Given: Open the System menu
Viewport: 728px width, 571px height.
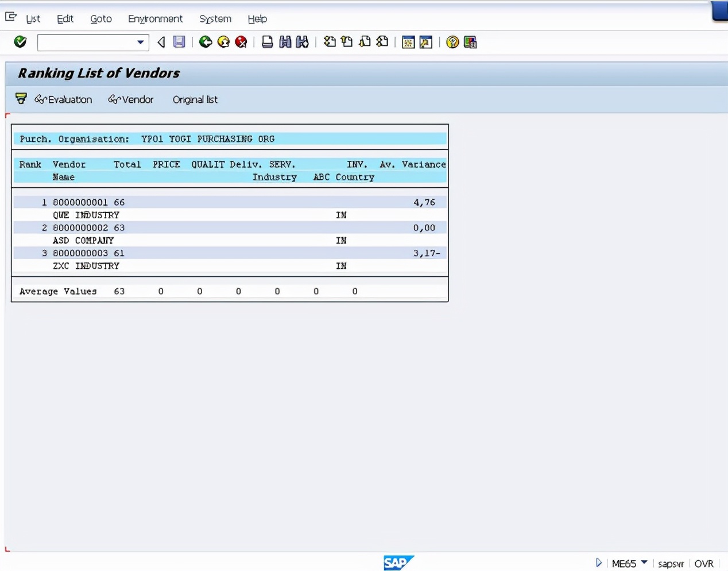Looking at the screenshot, I should (x=215, y=19).
